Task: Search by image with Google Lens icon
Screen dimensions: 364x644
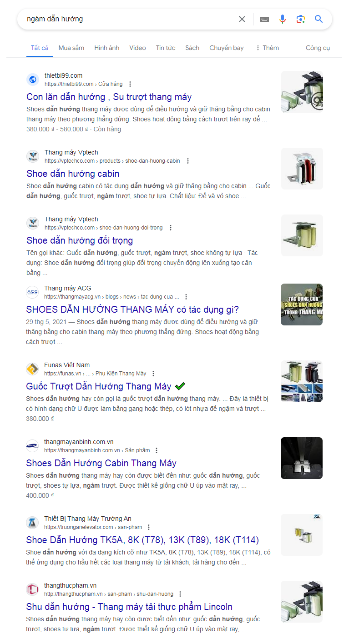Action: click(300, 19)
